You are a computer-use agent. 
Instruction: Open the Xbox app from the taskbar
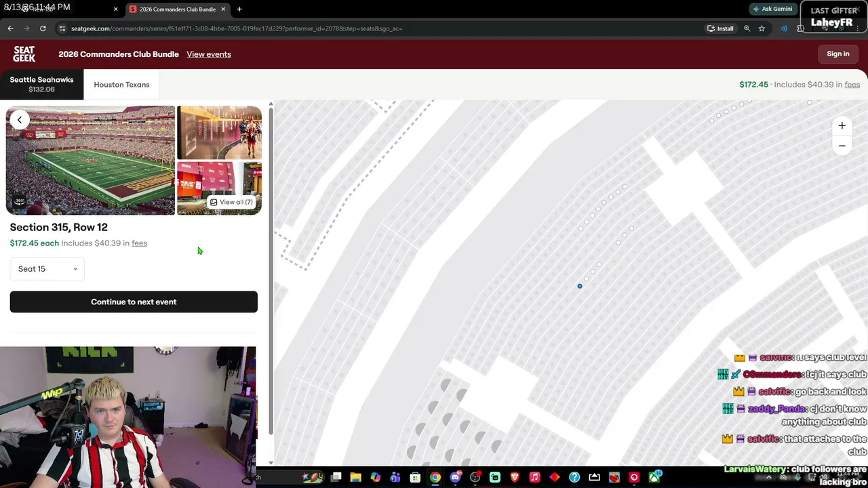click(654, 477)
